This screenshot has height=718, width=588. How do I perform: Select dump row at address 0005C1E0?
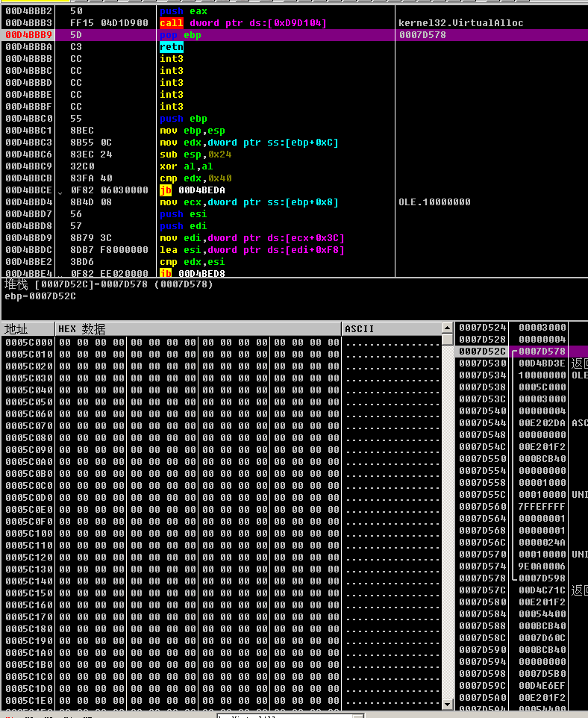tap(222, 700)
